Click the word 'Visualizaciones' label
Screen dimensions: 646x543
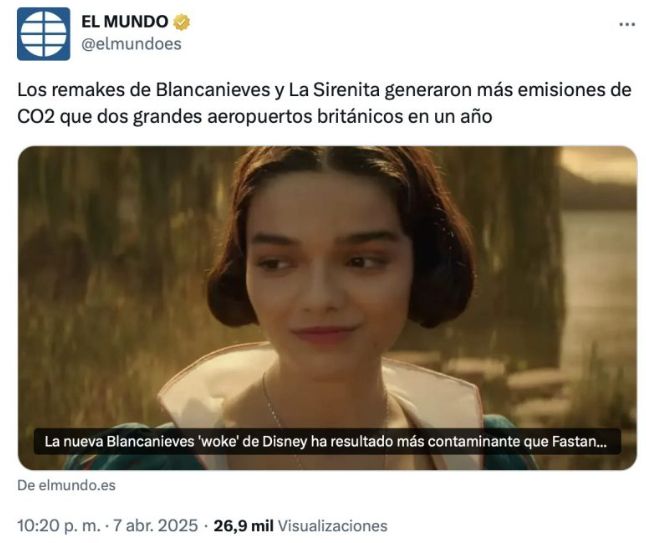tap(332, 526)
